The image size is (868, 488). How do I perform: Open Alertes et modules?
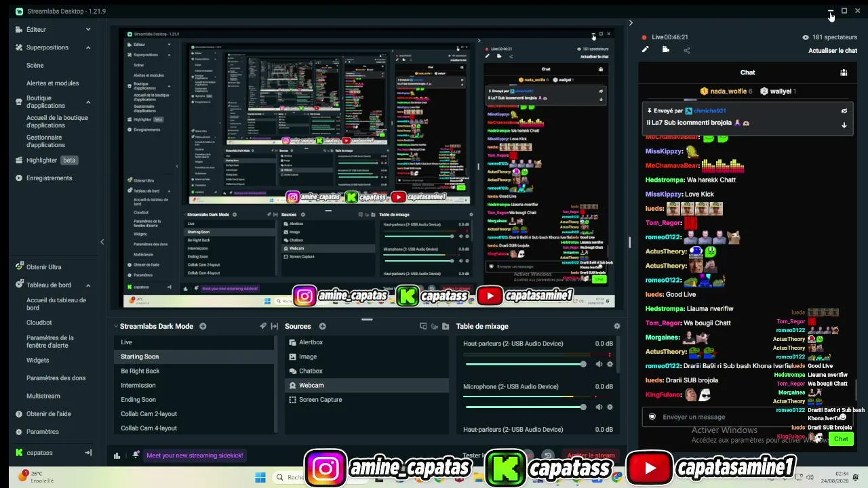[53, 83]
